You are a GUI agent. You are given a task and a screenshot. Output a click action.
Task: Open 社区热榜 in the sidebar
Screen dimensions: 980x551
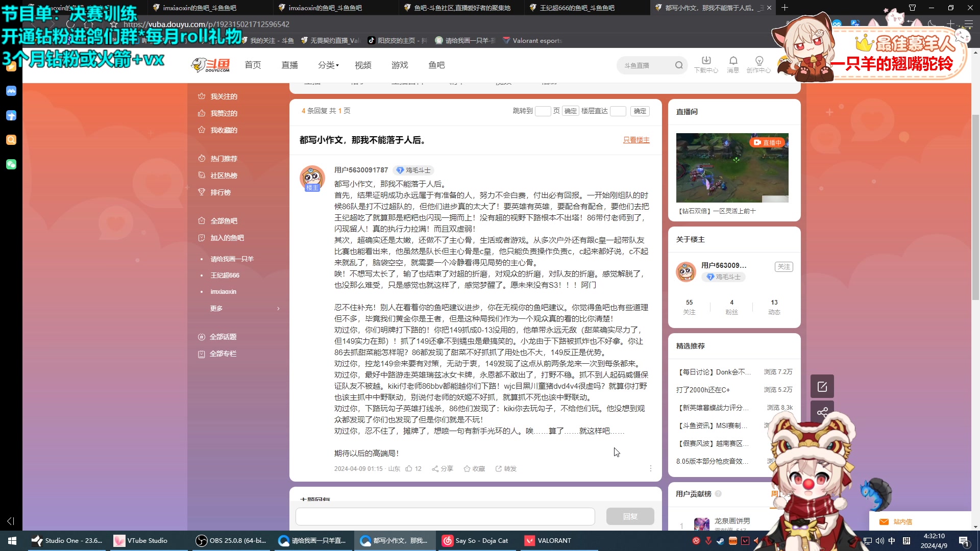point(218,176)
